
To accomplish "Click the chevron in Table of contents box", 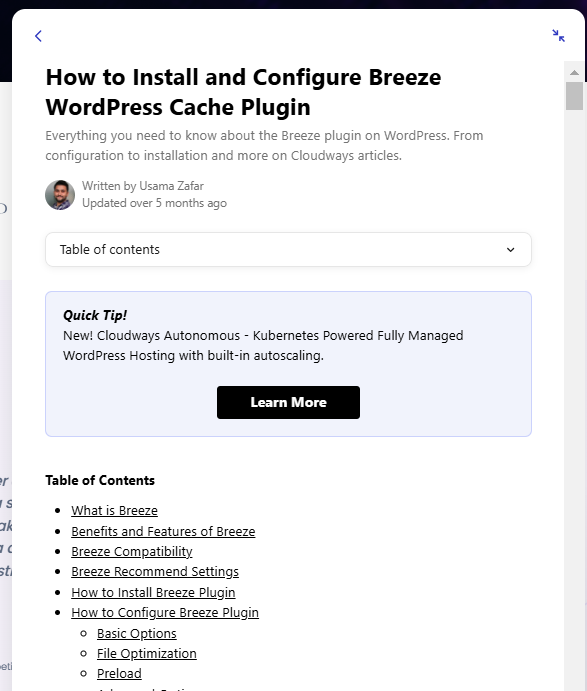I will point(510,250).
